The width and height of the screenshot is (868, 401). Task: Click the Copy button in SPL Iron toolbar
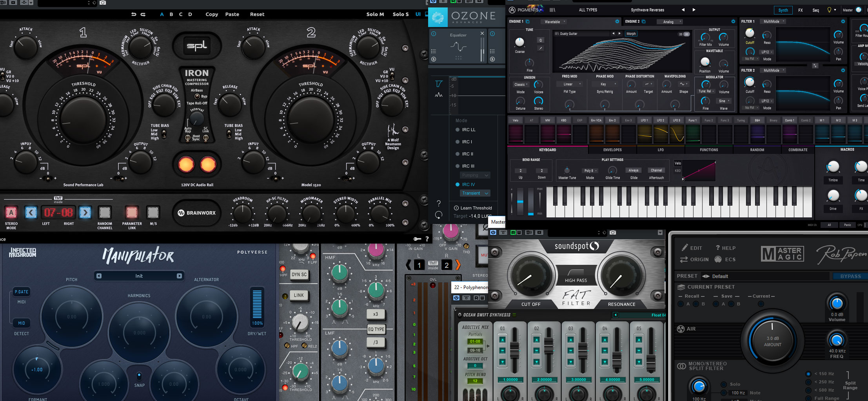click(212, 14)
